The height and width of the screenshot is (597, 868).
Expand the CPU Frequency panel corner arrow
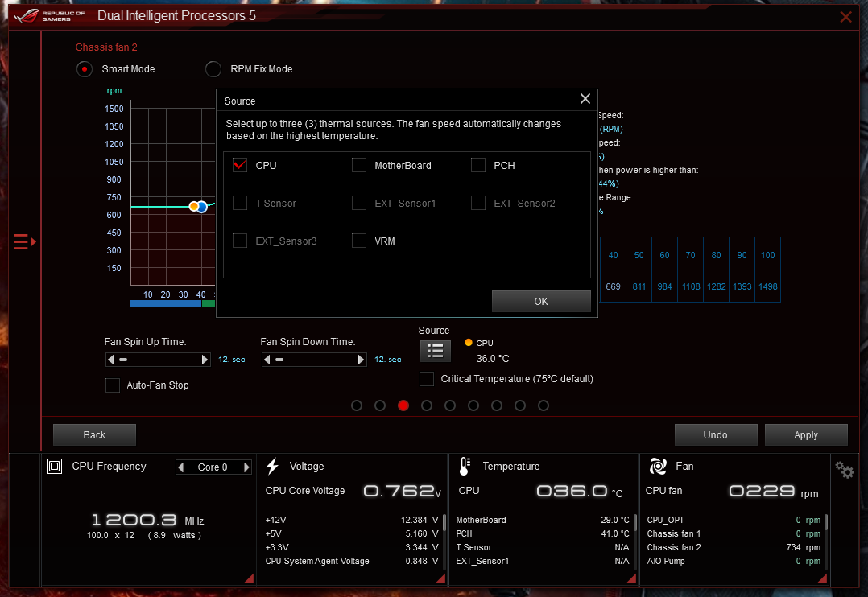click(249, 578)
